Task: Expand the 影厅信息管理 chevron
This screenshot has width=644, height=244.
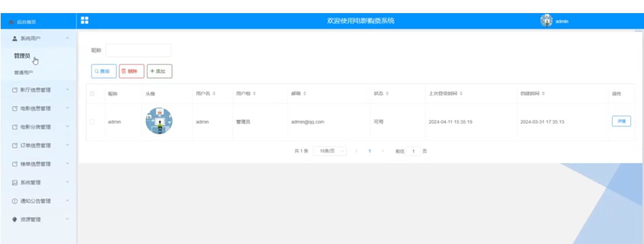Action: point(67,90)
